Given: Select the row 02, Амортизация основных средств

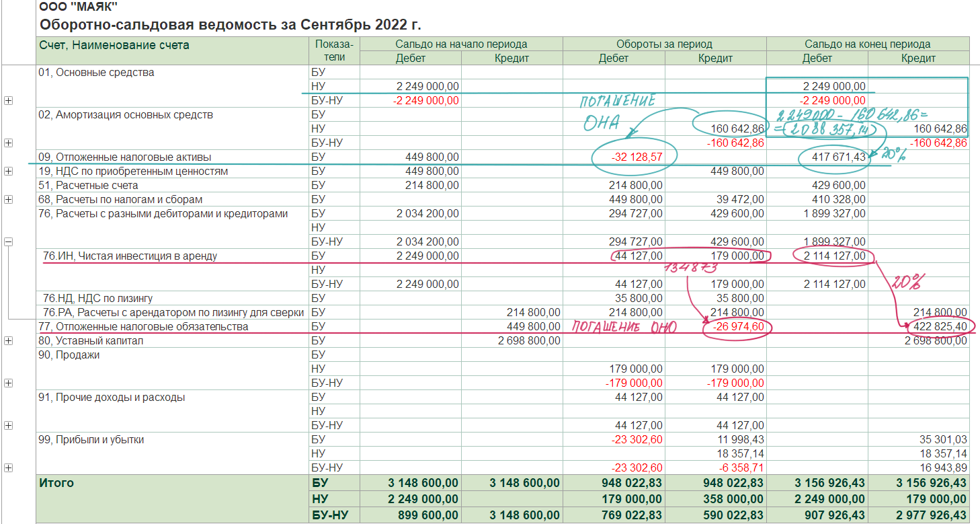Looking at the screenshot, I should click(x=127, y=114).
